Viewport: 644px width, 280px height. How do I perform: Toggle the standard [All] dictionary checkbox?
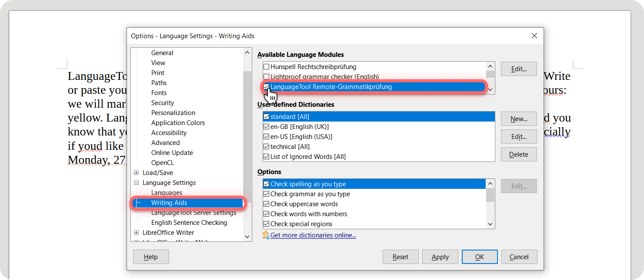[266, 117]
